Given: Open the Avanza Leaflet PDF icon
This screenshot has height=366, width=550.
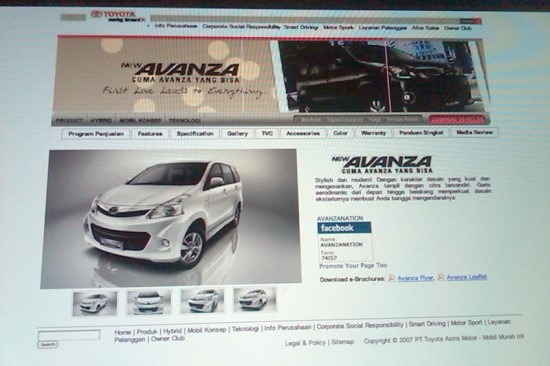Looking at the screenshot, I should [441, 277].
